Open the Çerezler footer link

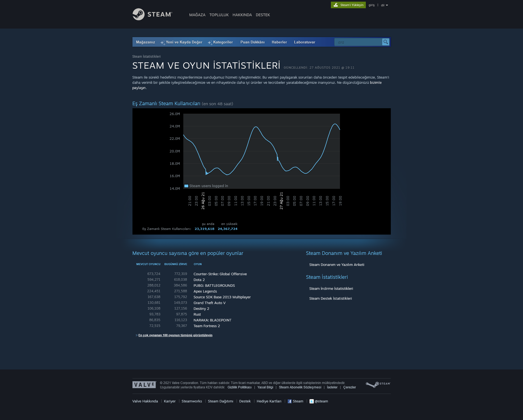tap(350, 387)
